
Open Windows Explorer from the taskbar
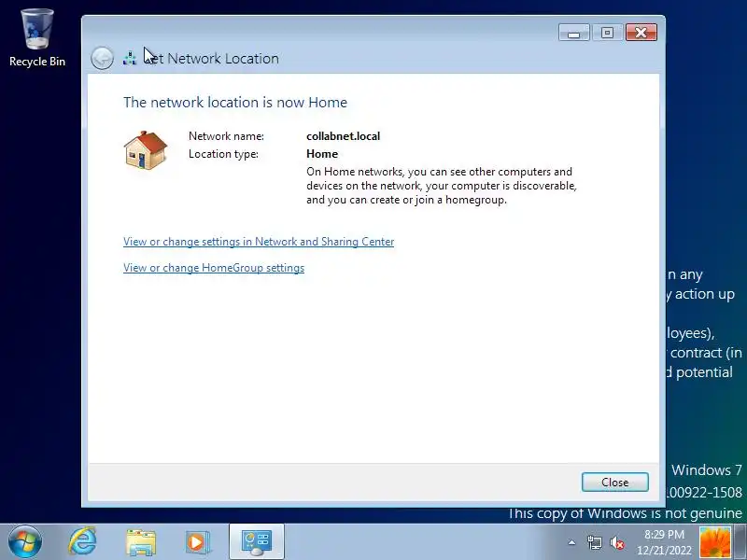(141, 542)
